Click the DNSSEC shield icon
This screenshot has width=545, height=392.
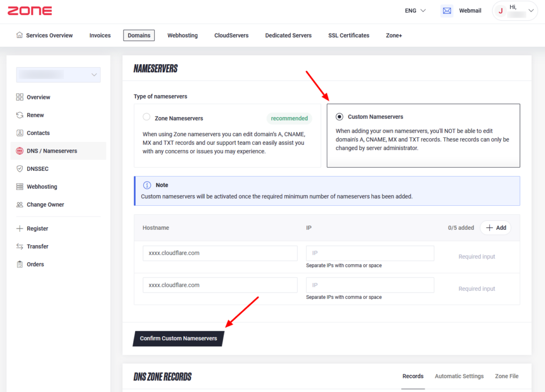[x=20, y=169]
